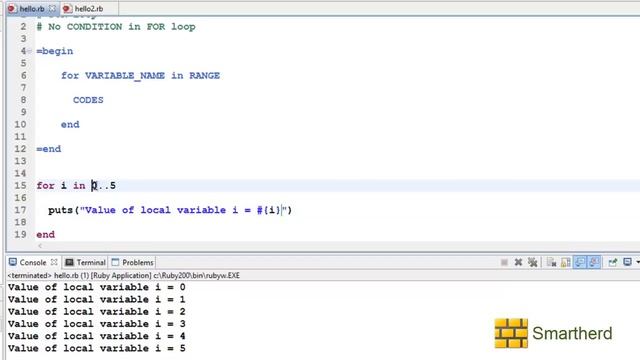Click console output line 'i = 1'
The width and height of the screenshot is (640, 360).
(96, 300)
